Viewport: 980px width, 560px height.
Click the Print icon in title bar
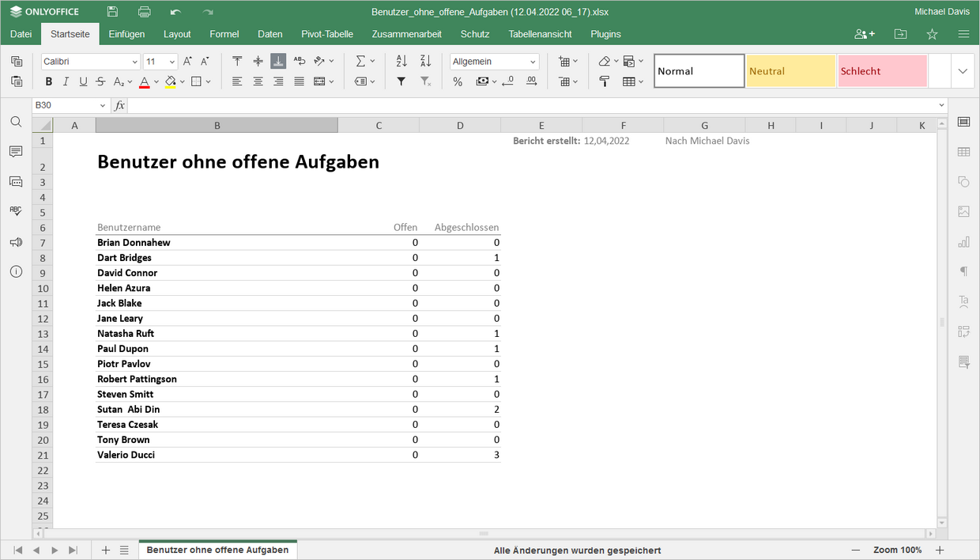144,12
